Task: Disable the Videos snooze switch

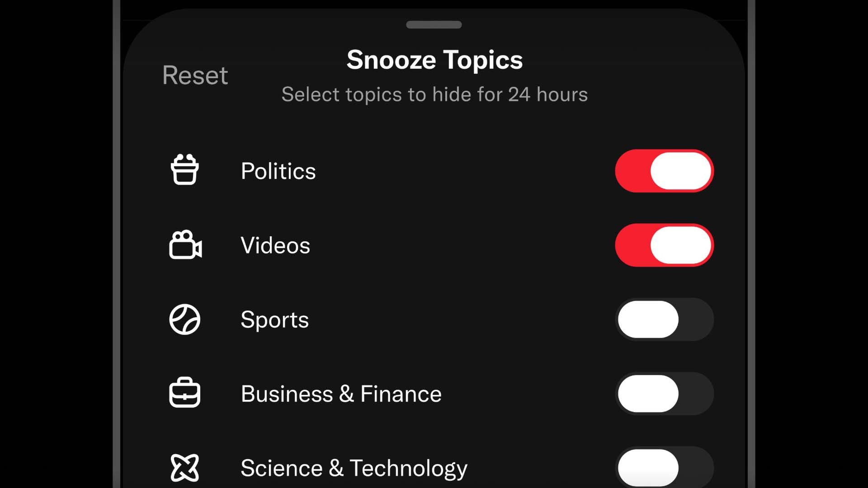Action: [664, 245]
